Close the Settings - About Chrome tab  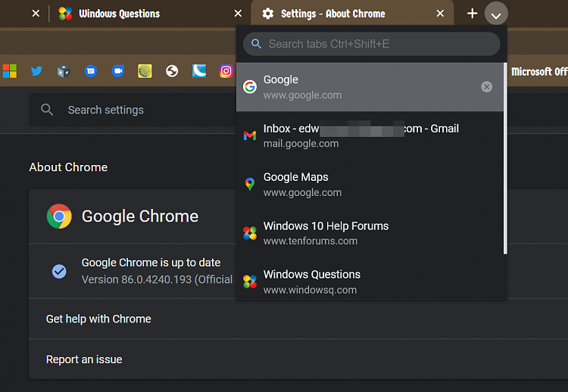tap(440, 14)
